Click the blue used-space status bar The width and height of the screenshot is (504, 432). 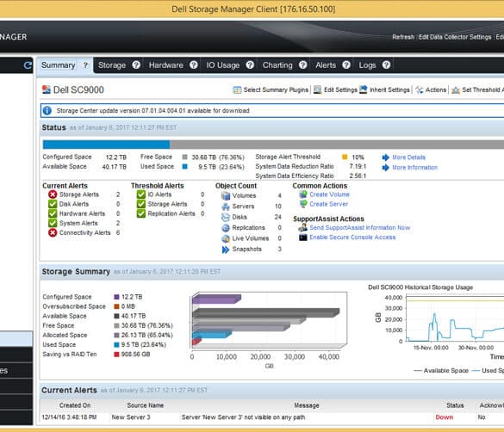point(106,145)
